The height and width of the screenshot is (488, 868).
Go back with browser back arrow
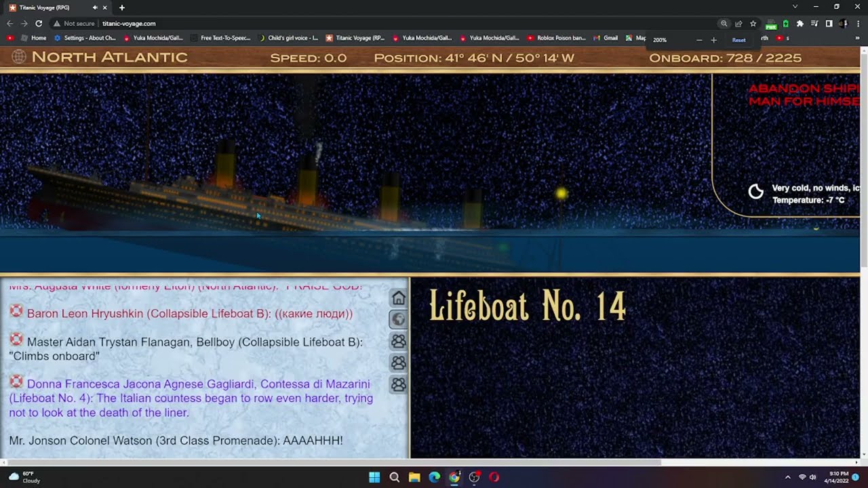[10, 23]
